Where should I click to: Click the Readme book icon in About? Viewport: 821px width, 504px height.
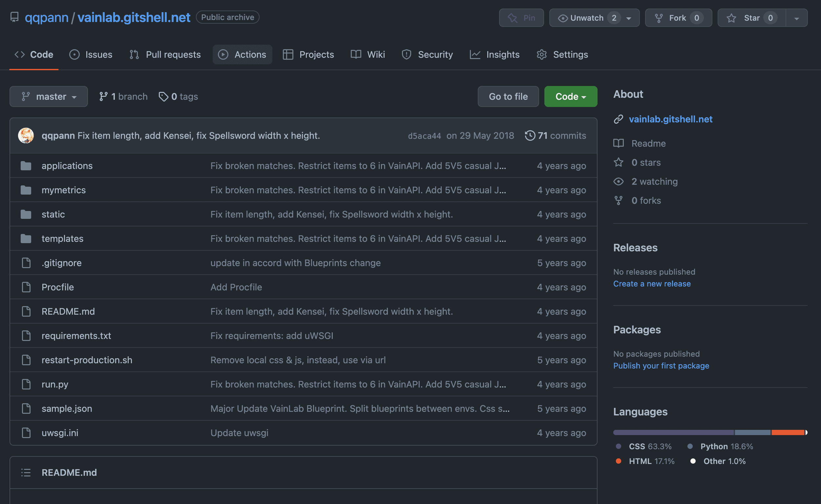pyautogui.click(x=618, y=143)
